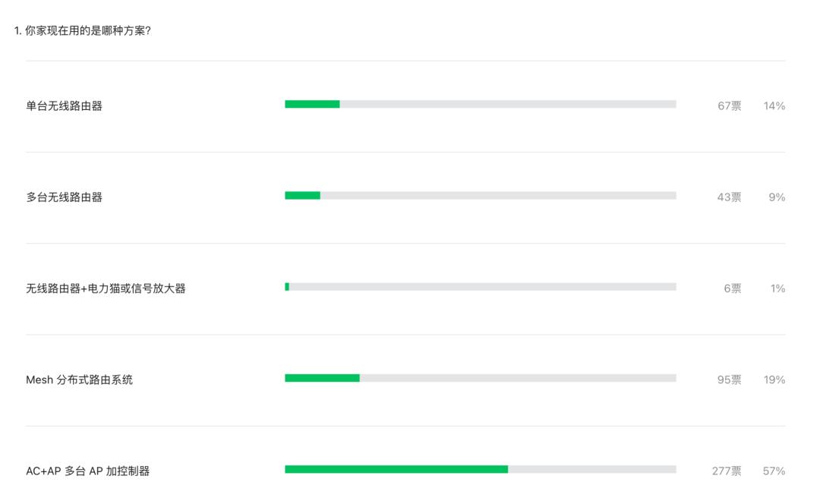Viewport: 820px width, 504px height.
Task: Click the 57% percentage value
Action: point(774,471)
